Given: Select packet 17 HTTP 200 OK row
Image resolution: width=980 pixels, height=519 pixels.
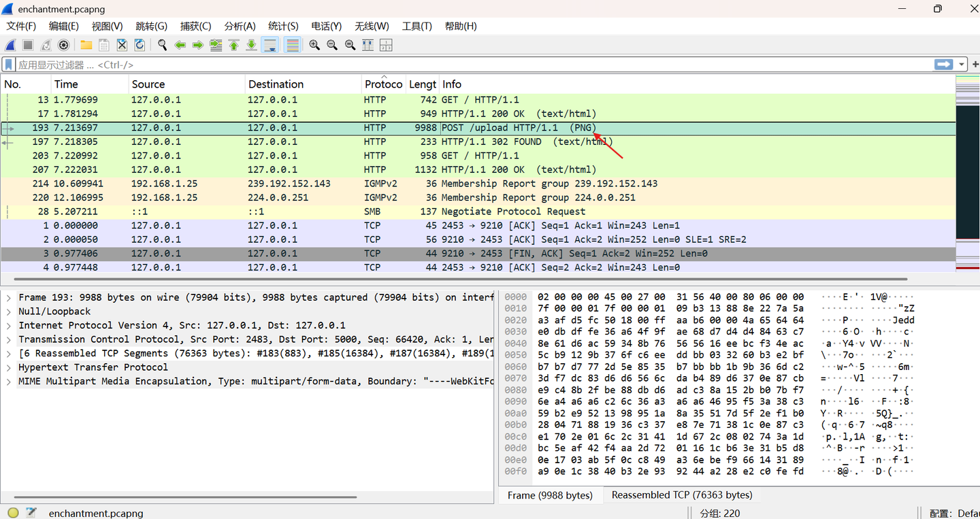Looking at the screenshot, I should tap(478, 114).
